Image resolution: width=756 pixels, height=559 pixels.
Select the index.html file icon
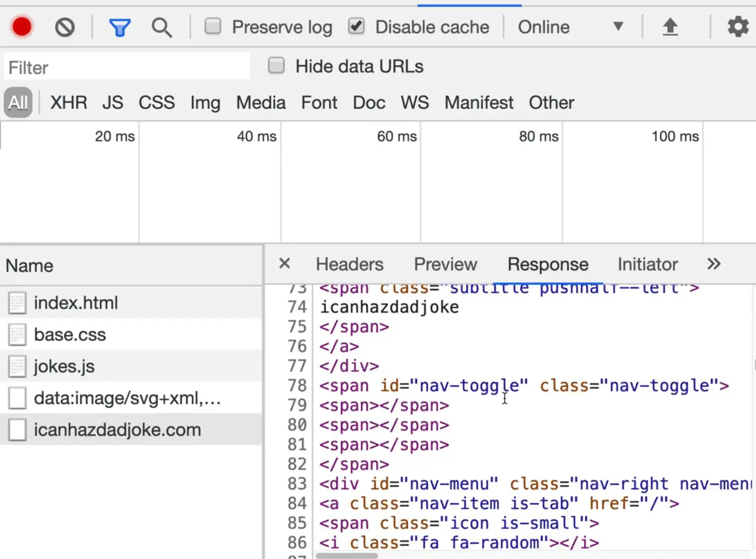[x=17, y=303]
